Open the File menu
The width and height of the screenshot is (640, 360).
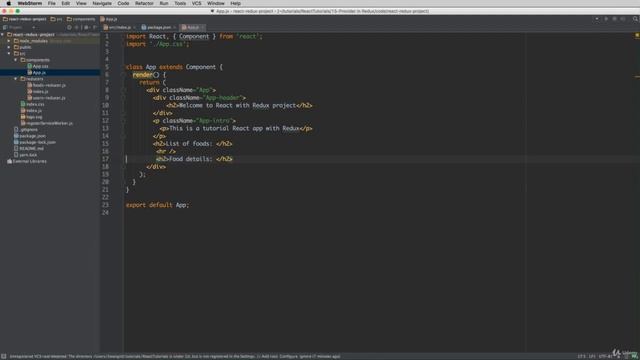[x=51, y=3]
